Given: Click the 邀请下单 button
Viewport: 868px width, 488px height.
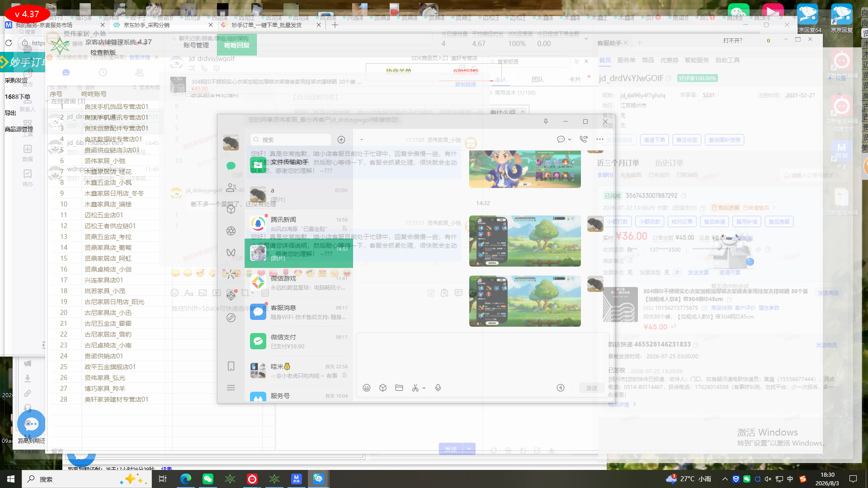Looking at the screenshot, I should 655,140.
